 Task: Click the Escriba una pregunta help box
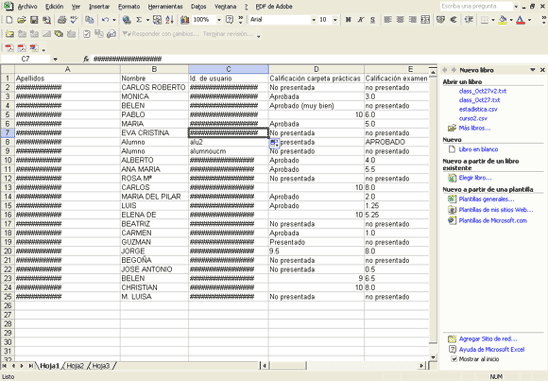[x=476, y=6]
